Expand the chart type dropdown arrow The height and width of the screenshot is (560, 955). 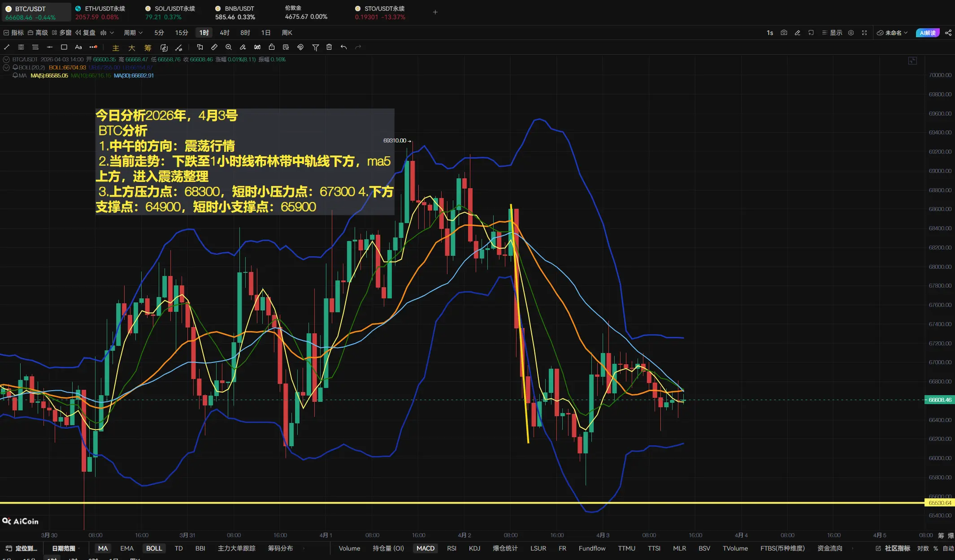pyautogui.click(x=112, y=33)
